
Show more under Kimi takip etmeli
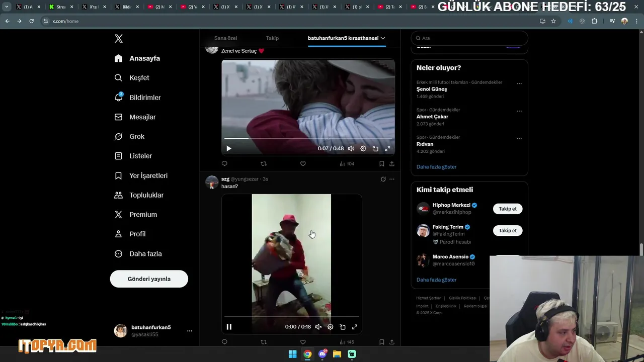pos(437,280)
